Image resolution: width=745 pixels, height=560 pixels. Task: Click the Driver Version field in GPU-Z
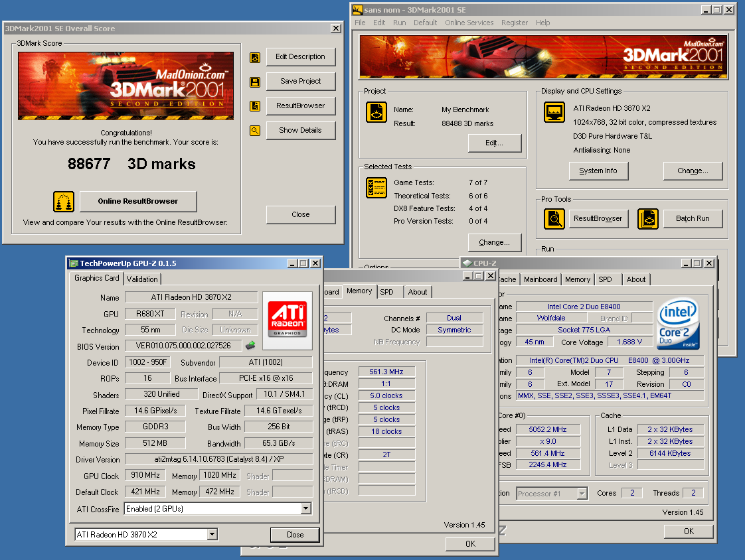tap(218, 459)
